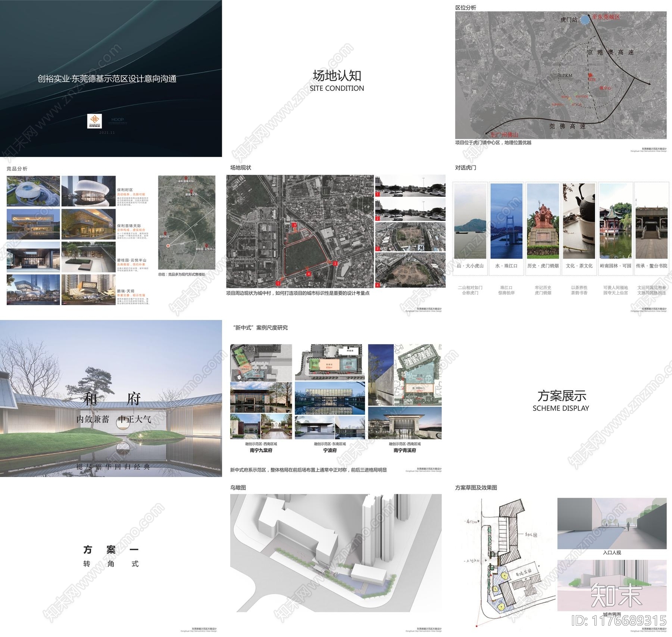Click the SCHEME DISPLAY subtitle

(x=561, y=408)
